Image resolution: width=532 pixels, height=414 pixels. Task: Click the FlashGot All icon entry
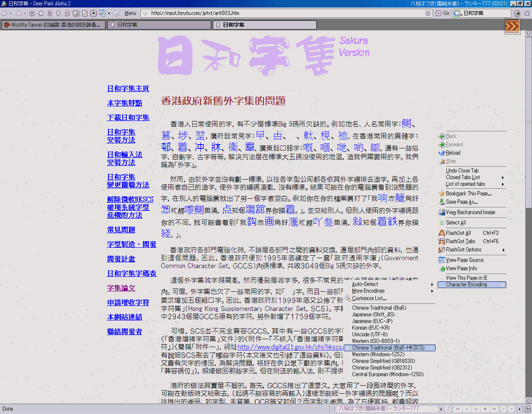[x=442, y=233]
